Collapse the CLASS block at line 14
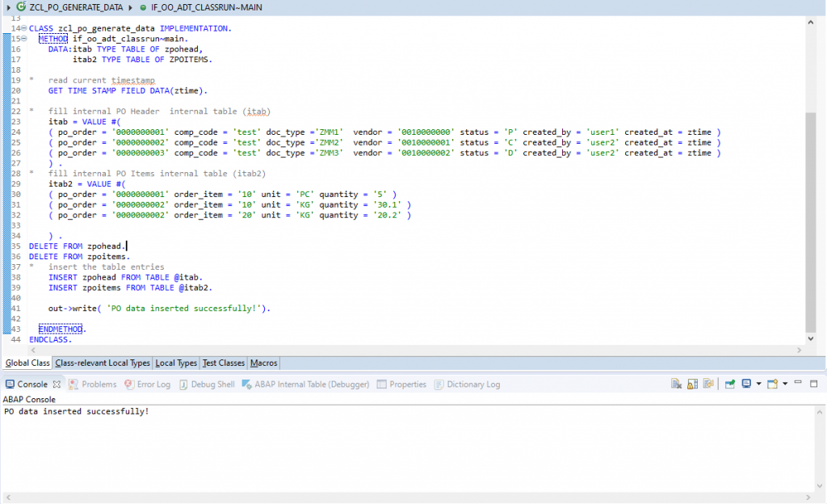This screenshot has width=827, height=504. (23, 28)
